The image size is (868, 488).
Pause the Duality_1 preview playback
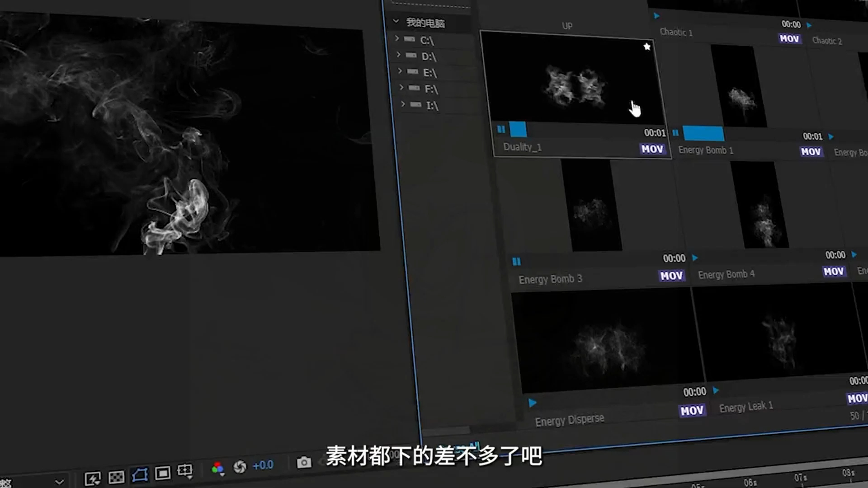pos(502,130)
